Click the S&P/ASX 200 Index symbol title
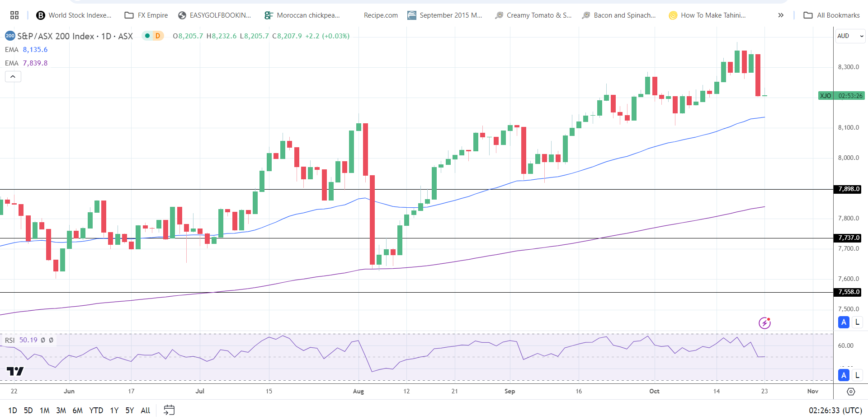This screenshot has height=420, width=868. (x=75, y=36)
